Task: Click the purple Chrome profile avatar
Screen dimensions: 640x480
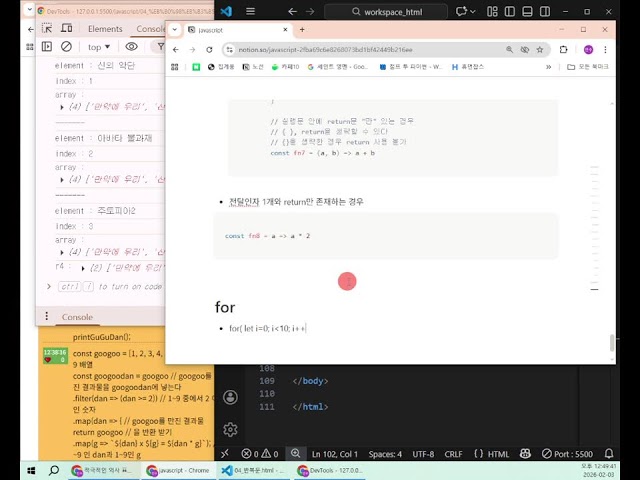Action: click(588, 49)
